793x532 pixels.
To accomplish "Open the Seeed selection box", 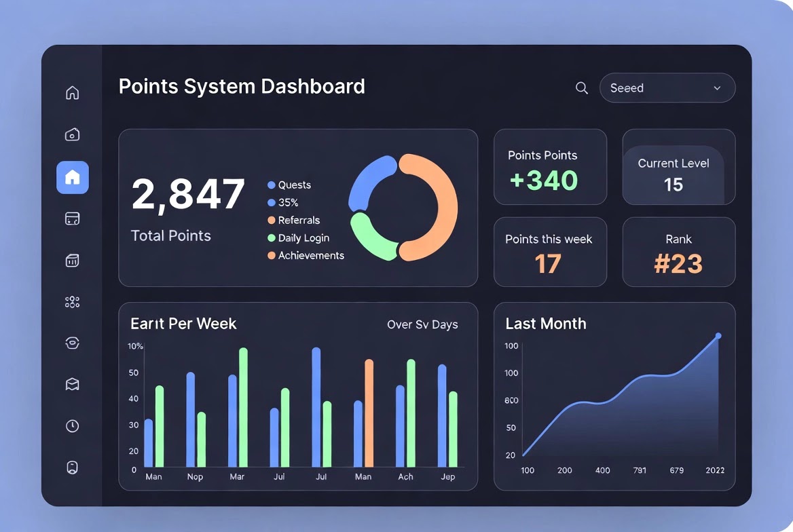I will click(667, 88).
